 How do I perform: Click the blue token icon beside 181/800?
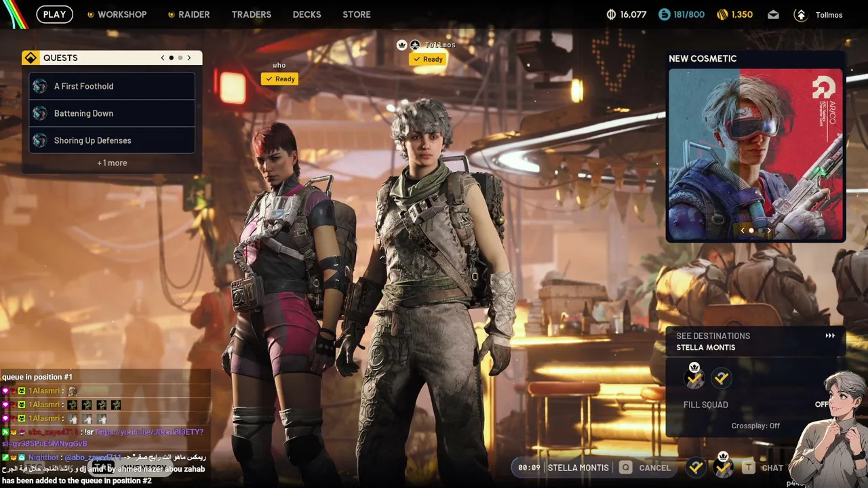point(664,14)
